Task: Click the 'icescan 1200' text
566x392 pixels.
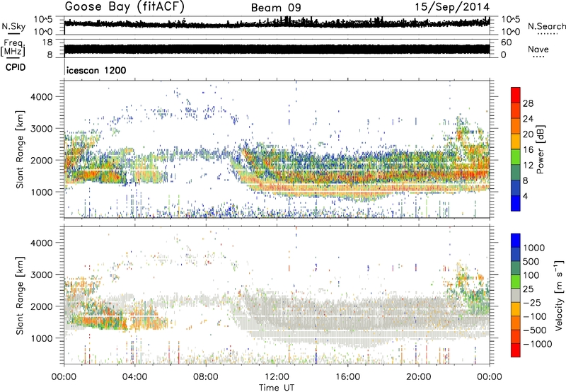Action: click(x=96, y=70)
